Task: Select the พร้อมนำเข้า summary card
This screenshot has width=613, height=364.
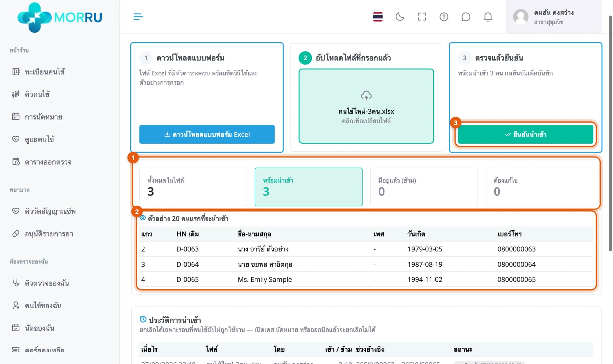Action: pos(309,187)
